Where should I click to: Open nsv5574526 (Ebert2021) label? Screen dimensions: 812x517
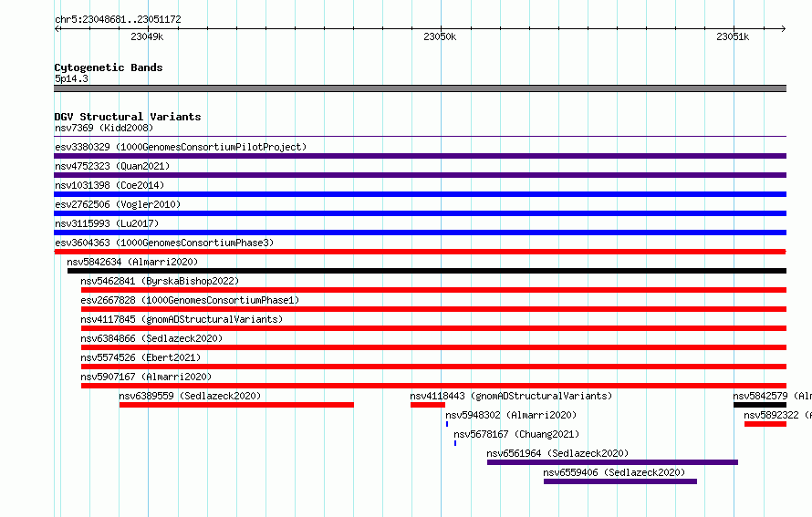(141, 357)
